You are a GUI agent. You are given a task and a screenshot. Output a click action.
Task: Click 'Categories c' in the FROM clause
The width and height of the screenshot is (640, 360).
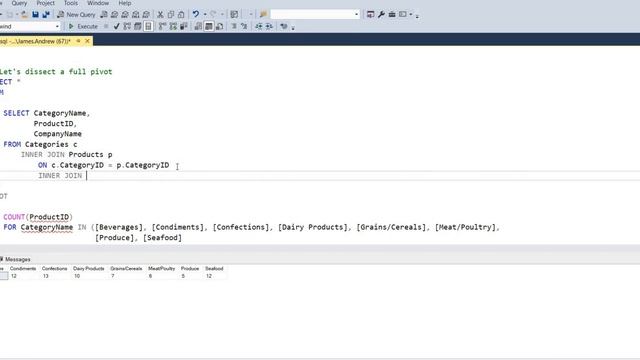pos(51,144)
